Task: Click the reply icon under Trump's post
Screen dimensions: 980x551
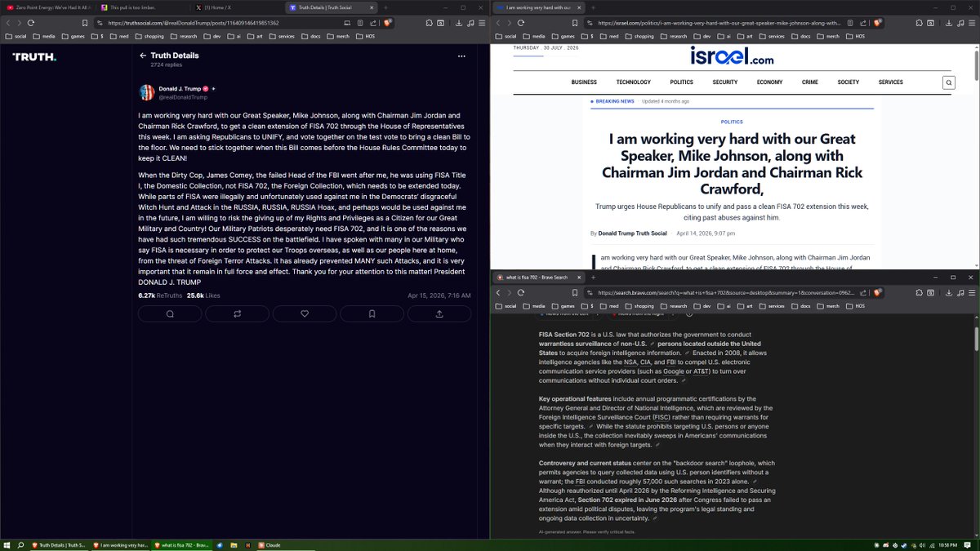Action: [170, 313]
